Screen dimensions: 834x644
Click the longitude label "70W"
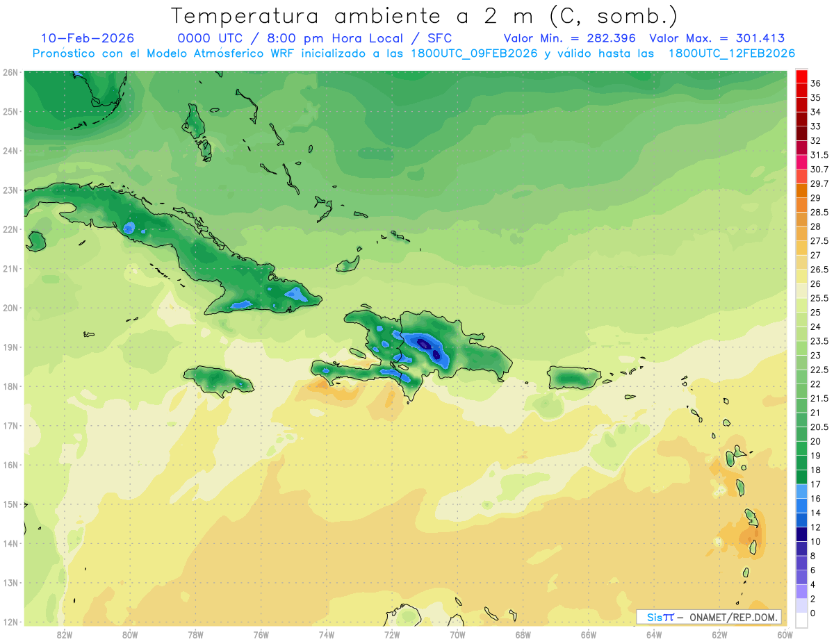click(x=457, y=635)
